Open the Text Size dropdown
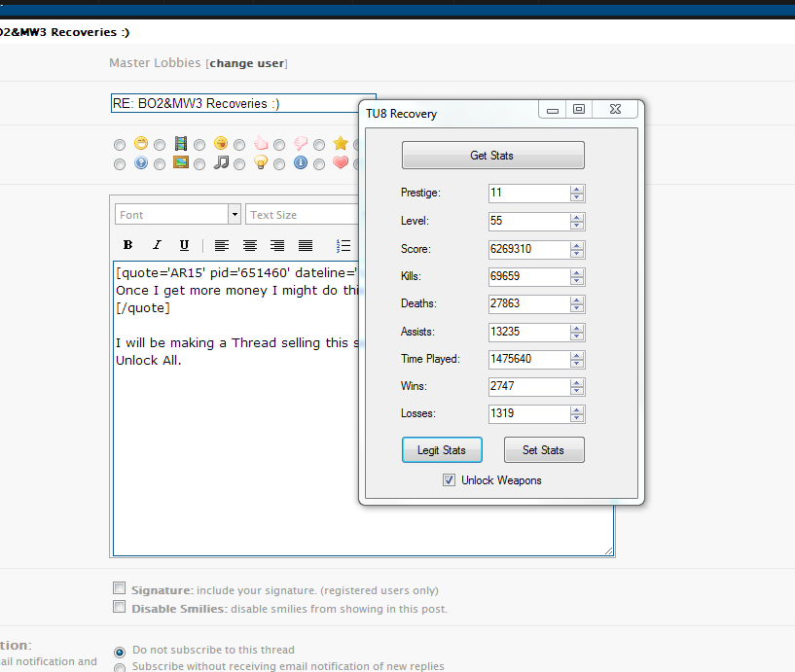This screenshot has height=672, width=795. click(303, 214)
